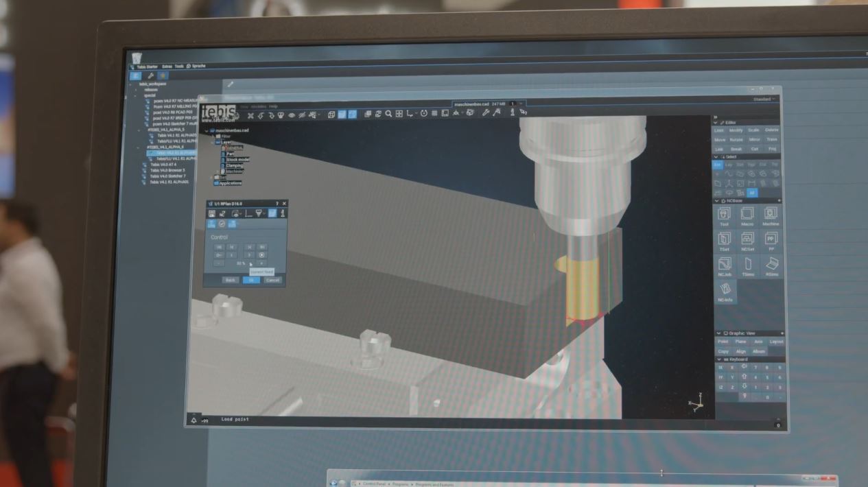Click the Machine icon in NCBase
Viewport: 868px width, 487px height.
pos(770,216)
